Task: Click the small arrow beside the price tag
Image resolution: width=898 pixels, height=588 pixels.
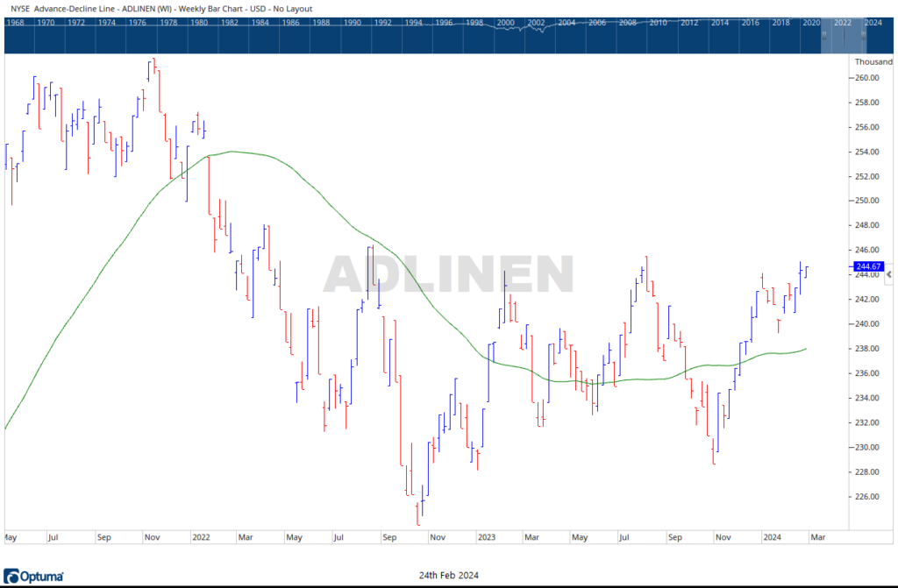Action: (889, 274)
